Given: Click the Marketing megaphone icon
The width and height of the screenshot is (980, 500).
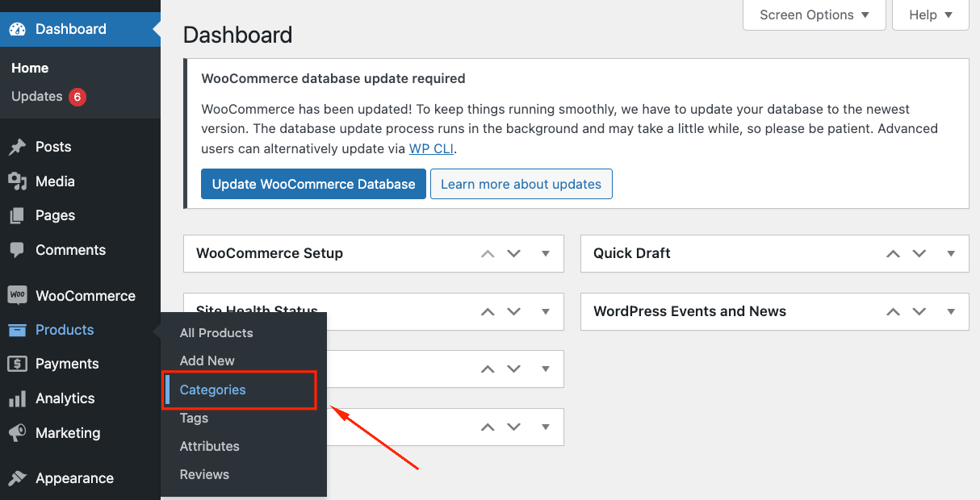Looking at the screenshot, I should (18, 433).
